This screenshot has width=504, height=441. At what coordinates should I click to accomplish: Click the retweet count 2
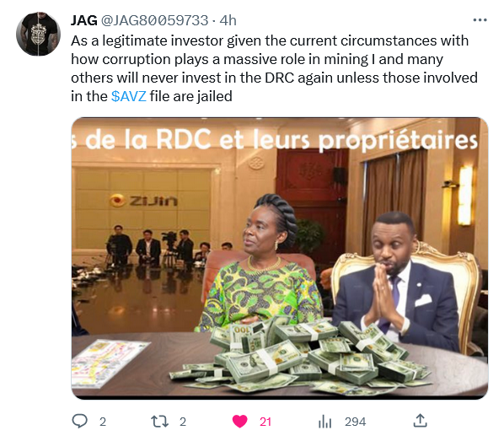pos(183,422)
